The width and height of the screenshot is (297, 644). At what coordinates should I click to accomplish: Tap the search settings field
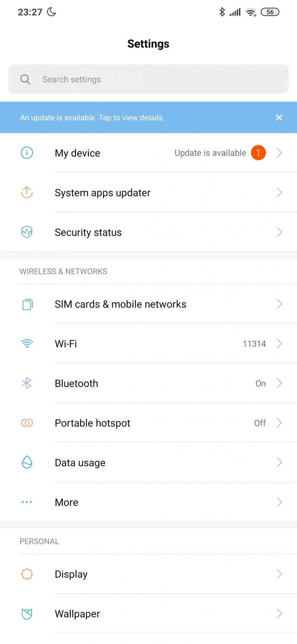point(148,79)
